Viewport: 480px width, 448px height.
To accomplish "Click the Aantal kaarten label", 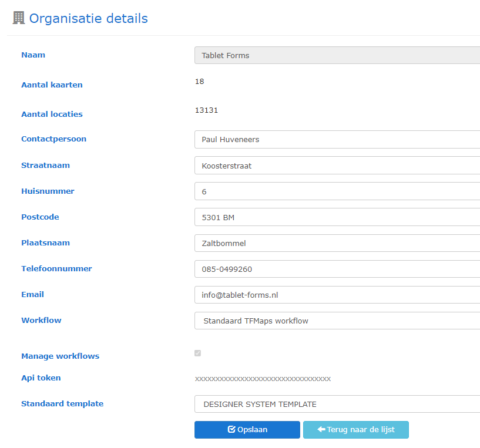I will point(52,85).
